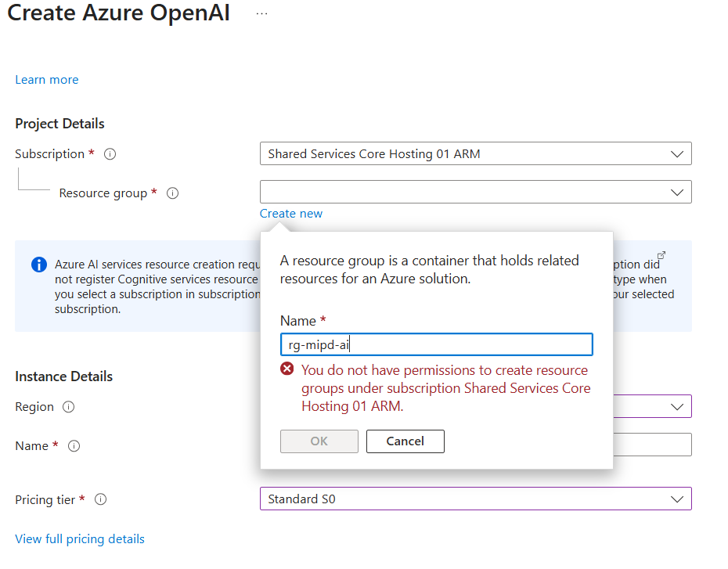This screenshot has width=728, height=569.
Task: Click the resource group Name field containing rg-mipd-ai
Action: point(437,345)
